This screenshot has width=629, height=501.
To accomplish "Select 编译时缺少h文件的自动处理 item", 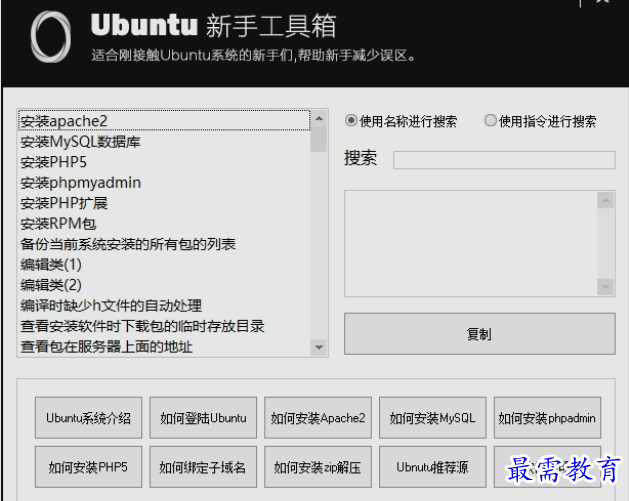I will click(x=164, y=306).
